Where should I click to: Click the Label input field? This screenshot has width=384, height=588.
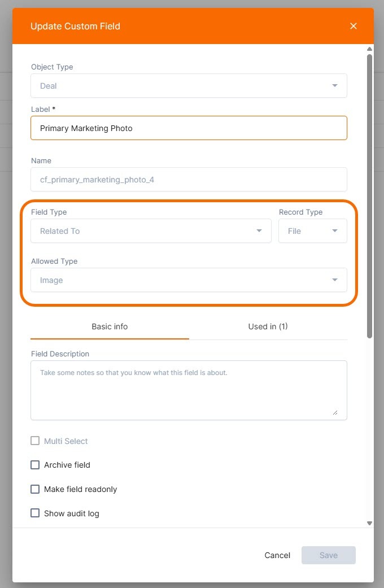[x=189, y=128]
